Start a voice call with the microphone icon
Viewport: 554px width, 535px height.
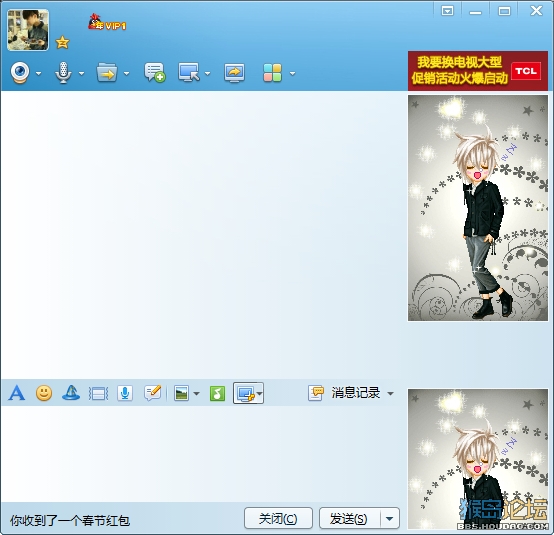pos(63,72)
